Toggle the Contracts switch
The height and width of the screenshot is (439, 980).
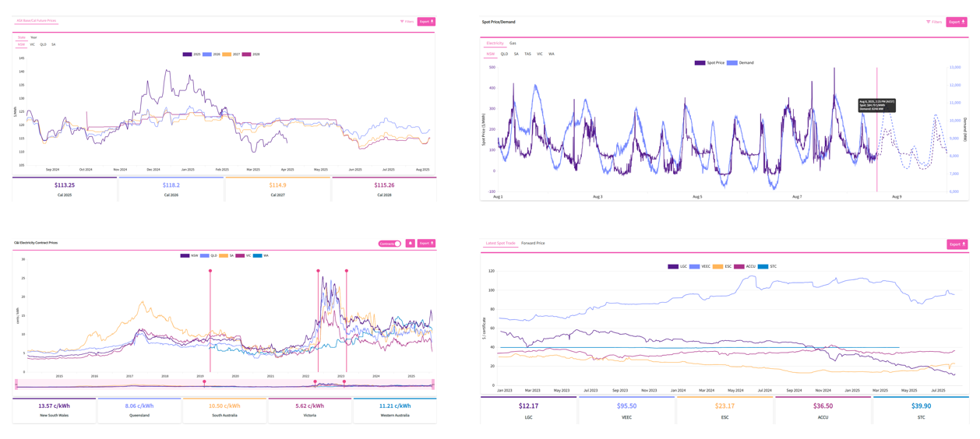pyautogui.click(x=390, y=244)
